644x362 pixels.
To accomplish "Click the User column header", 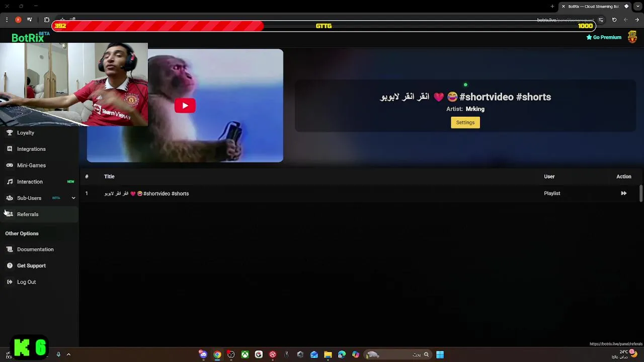I will coord(549,176).
